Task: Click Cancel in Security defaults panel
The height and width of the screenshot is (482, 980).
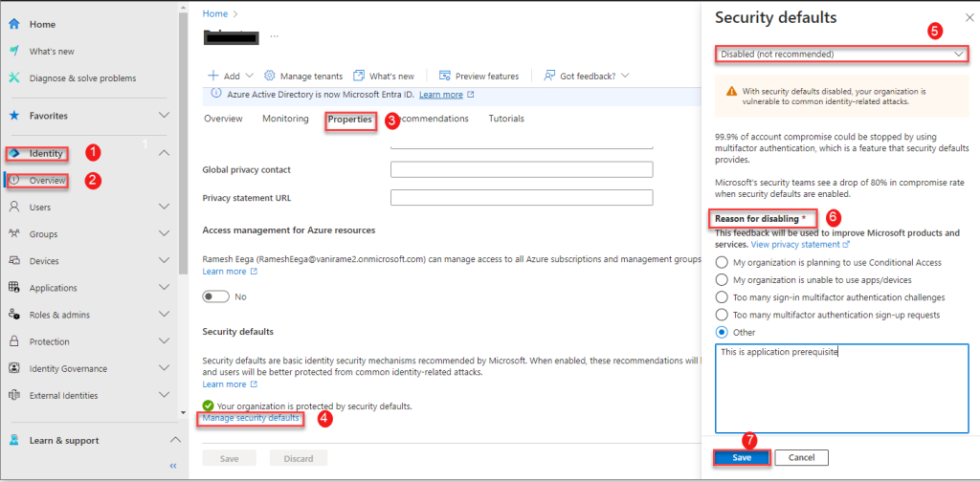Action: (x=802, y=458)
